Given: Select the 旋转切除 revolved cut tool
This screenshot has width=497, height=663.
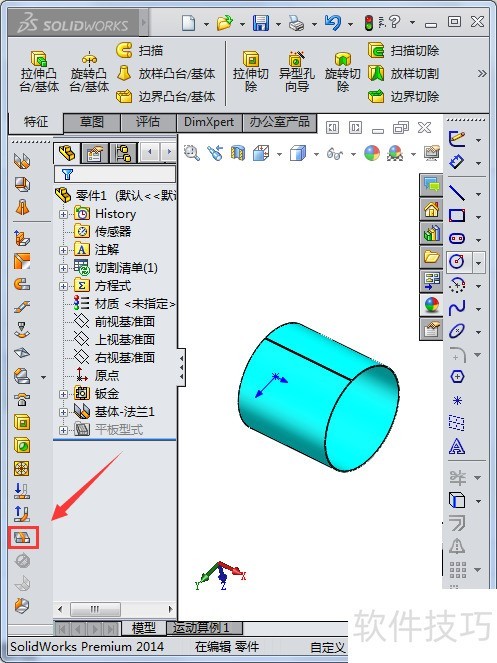Looking at the screenshot, I should [x=343, y=72].
